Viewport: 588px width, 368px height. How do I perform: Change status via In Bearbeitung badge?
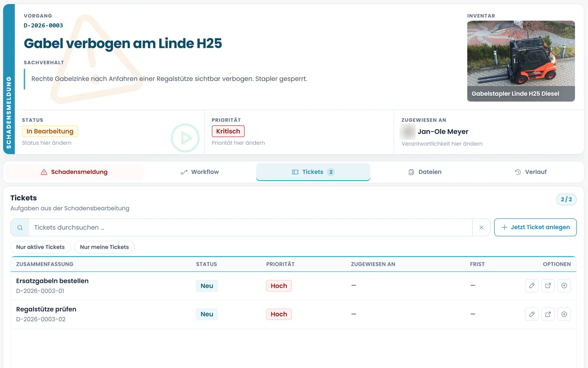tap(50, 131)
